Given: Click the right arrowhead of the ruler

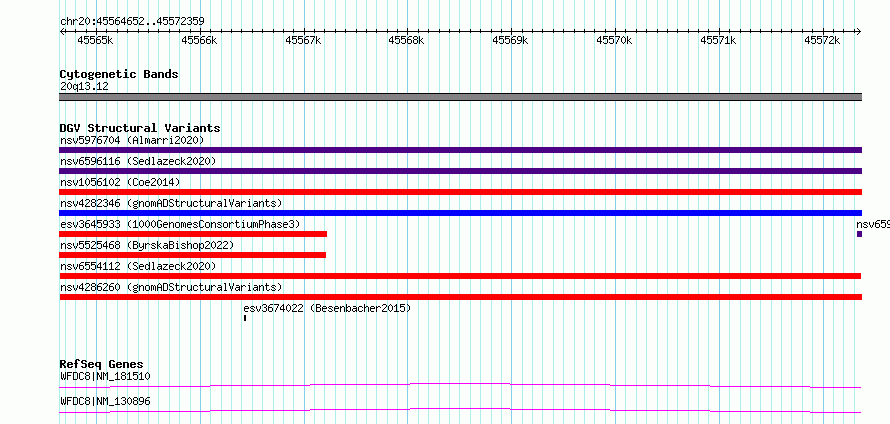Looking at the screenshot, I should click(x=859, y=31).
